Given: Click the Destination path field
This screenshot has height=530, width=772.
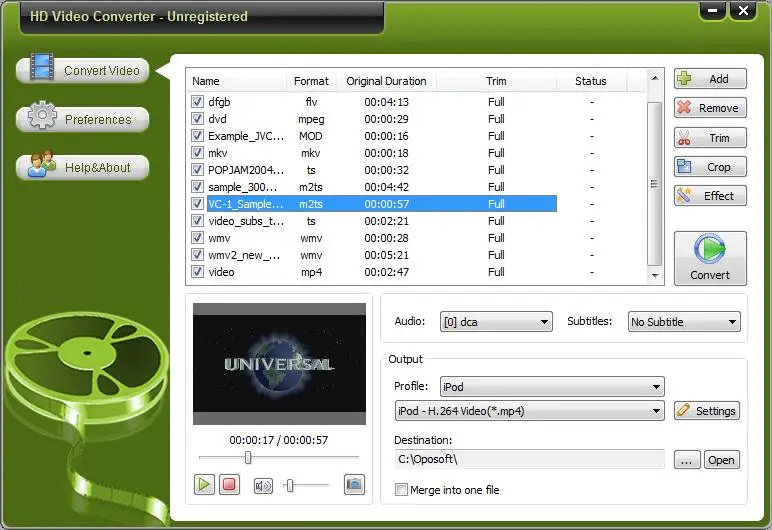Looking at the screenshot, I should tap(529, 459).
